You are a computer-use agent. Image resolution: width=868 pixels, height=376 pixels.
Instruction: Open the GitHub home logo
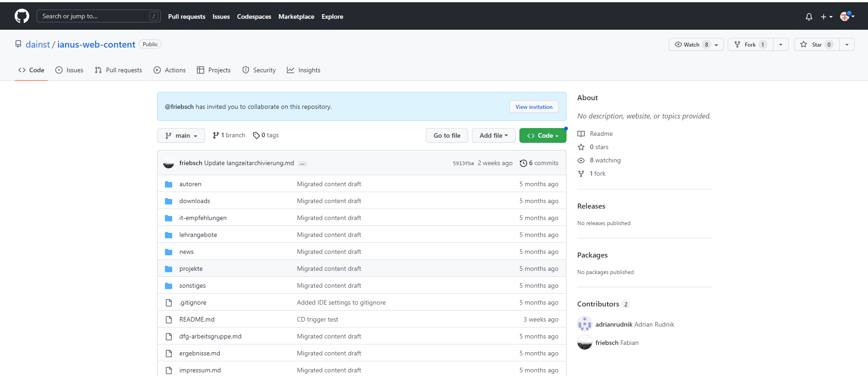pyautogui.click(x=22, y=16)
